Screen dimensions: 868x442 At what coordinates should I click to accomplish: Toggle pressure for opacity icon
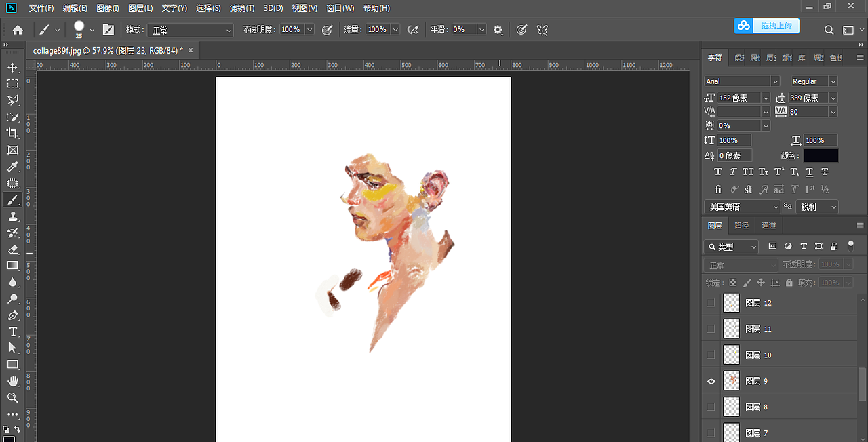pyautogui.click(x=328, y=30)
